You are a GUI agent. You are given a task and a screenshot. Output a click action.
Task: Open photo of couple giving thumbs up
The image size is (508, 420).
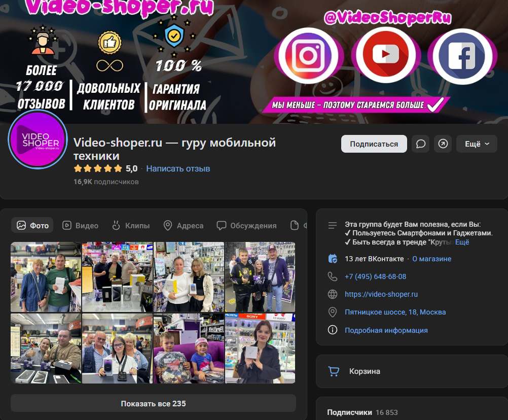(x=46, y=348)
